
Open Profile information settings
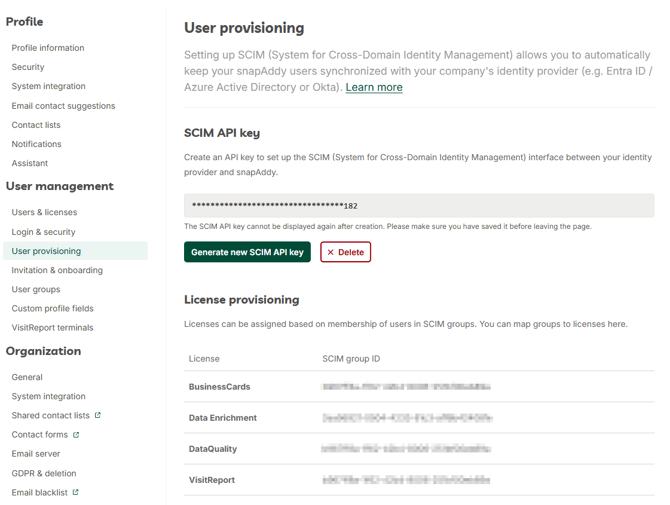(48, 48)
